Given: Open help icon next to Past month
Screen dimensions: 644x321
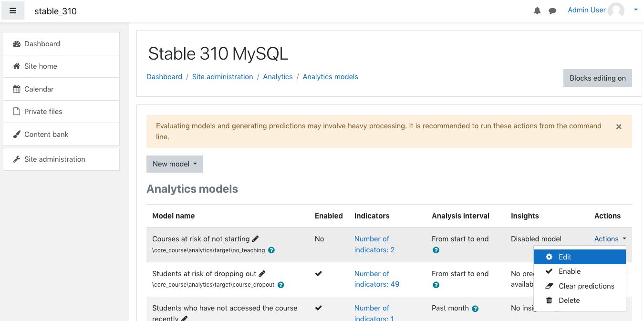Looking at the screenshot, I should [x=475, y=309].
